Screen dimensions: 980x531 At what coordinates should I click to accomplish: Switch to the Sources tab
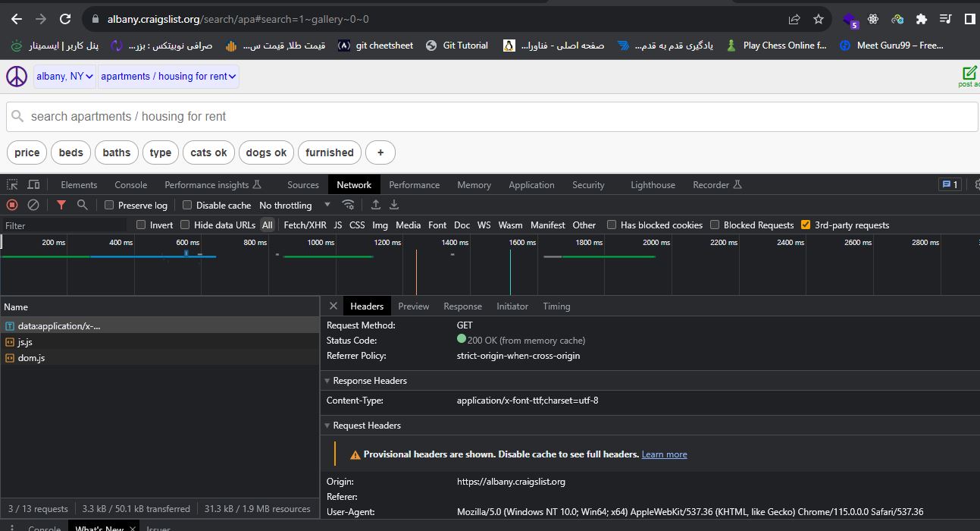pos(303,184)
